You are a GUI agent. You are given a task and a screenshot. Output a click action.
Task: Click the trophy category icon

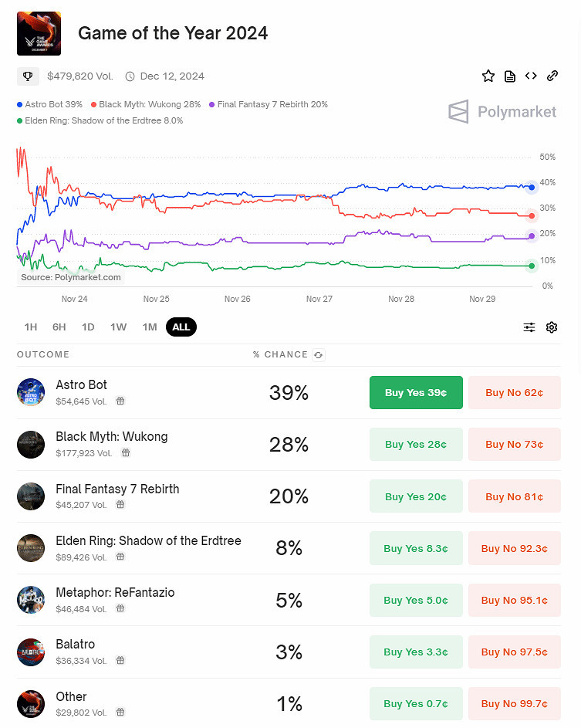coord(28,76)
